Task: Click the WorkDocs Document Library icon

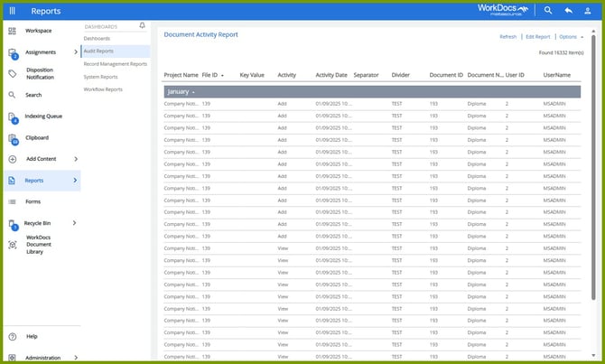Action: (13, 245)
